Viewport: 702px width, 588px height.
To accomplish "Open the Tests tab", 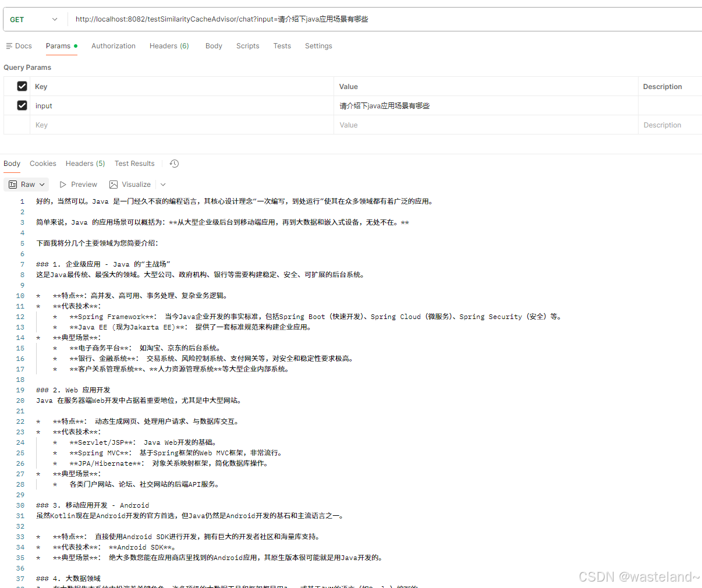I will pyautogui.click(x=282, y=46).
